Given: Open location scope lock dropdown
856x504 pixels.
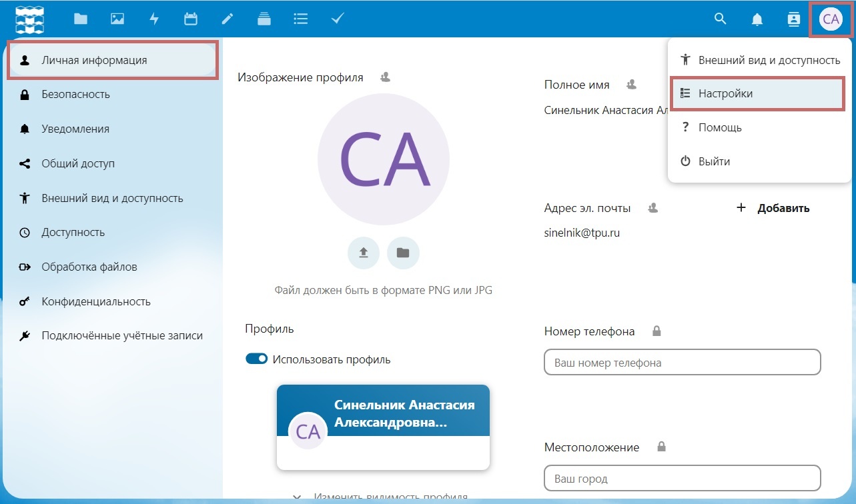Looking at the screenshot, I should pos(661,447).
